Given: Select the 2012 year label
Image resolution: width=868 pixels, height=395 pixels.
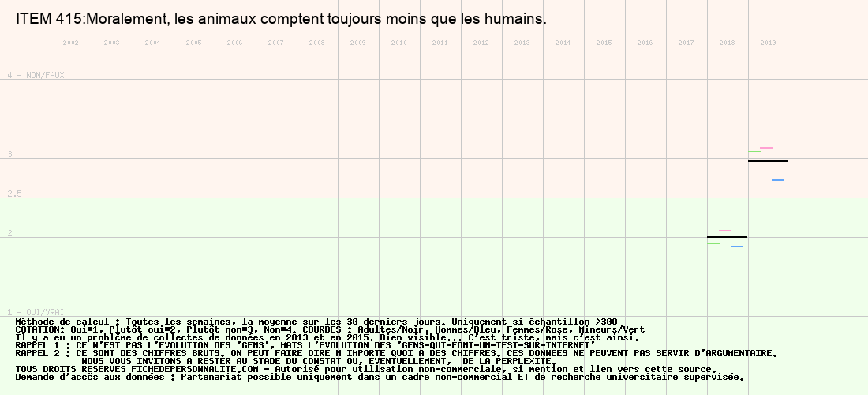Looking at the screenshot, I should click(x=481, y=43).
